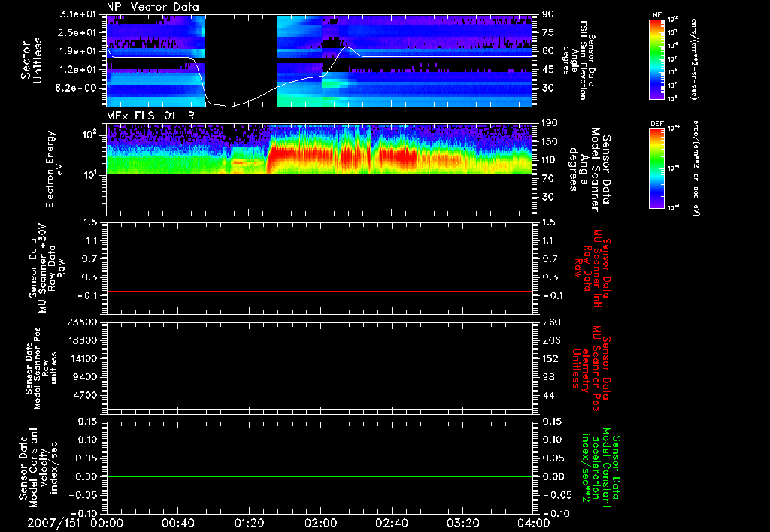770x532 pixels.
Task: Click the red MU Scanner Int Raw Data label
Action: 593,268
